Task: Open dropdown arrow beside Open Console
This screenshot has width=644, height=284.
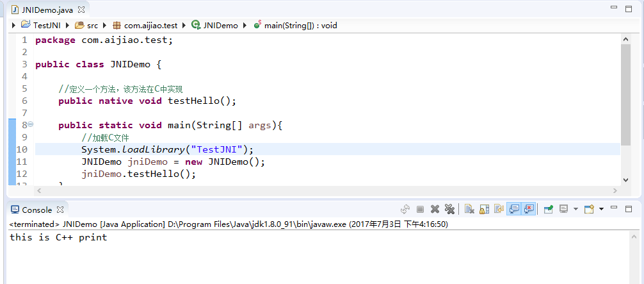Action: click(x=600, y=209)
